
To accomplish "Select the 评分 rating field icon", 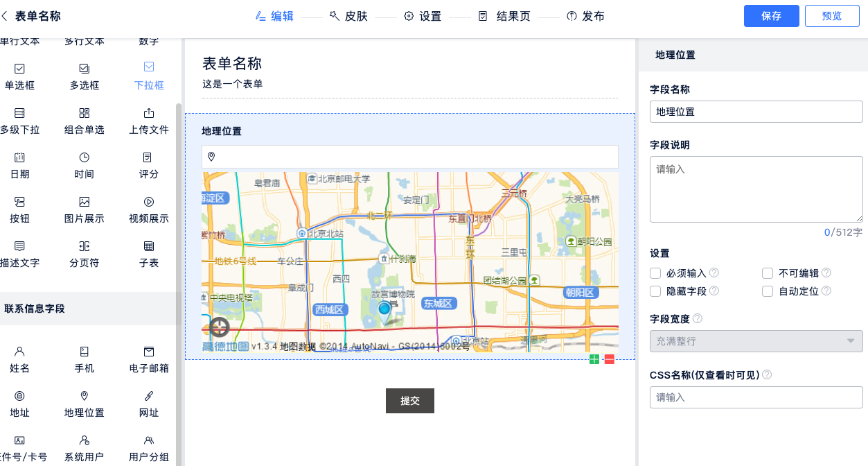I will pos(148,157).
